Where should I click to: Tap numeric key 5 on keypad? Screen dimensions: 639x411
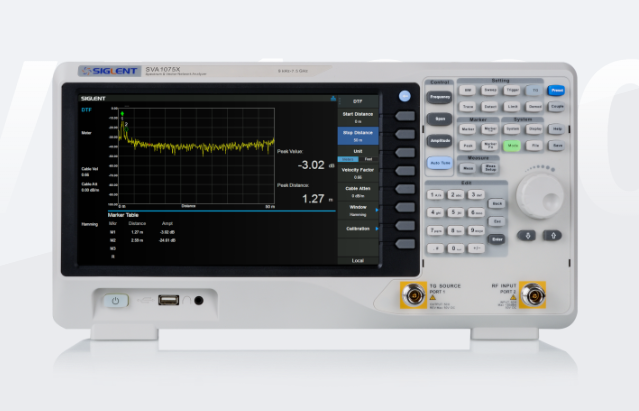(x=456, y=212)
